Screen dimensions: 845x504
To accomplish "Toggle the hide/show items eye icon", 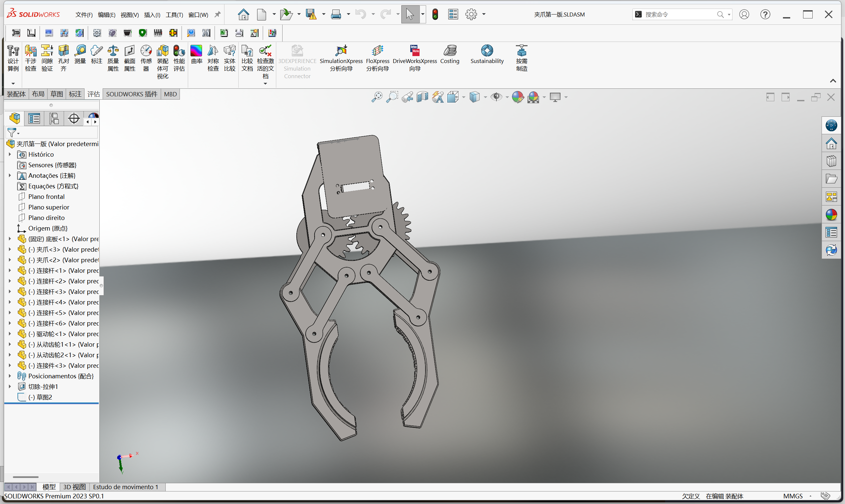I will (x=496, y=97).
